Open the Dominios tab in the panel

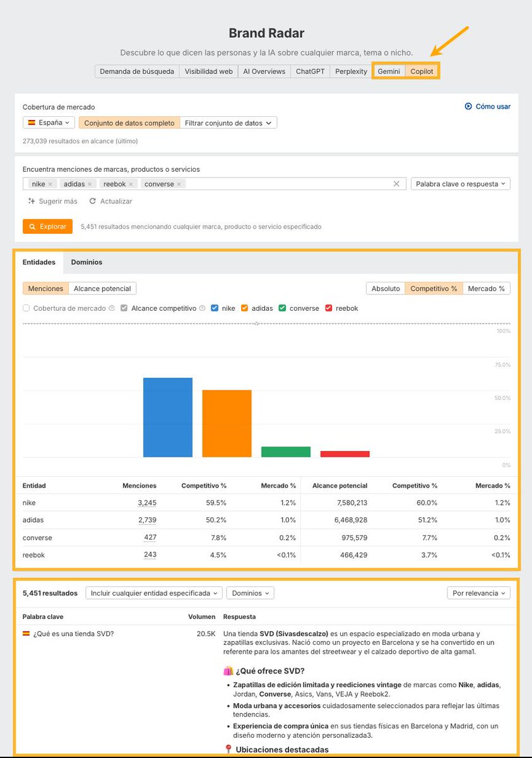[x=86, y=262]
